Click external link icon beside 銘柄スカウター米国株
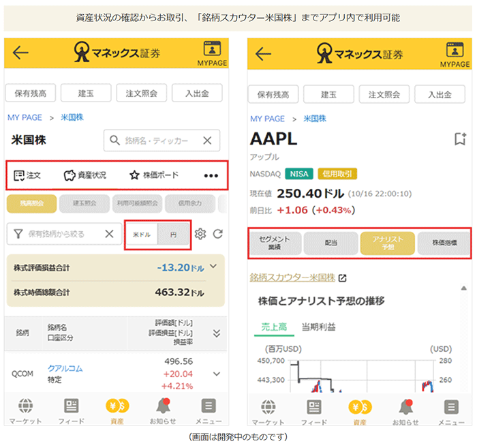The width and height of the screenshot is (477, 448). point(343,278)
